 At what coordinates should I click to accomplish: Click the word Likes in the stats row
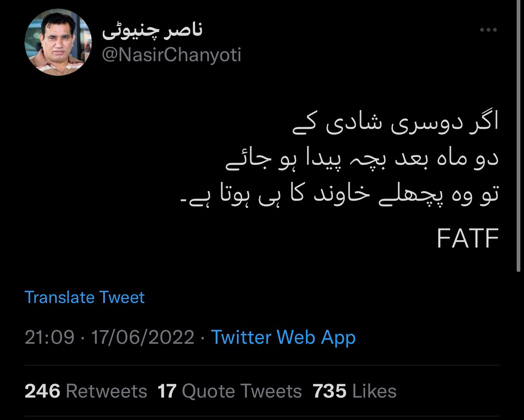click(x=374, y=391)
